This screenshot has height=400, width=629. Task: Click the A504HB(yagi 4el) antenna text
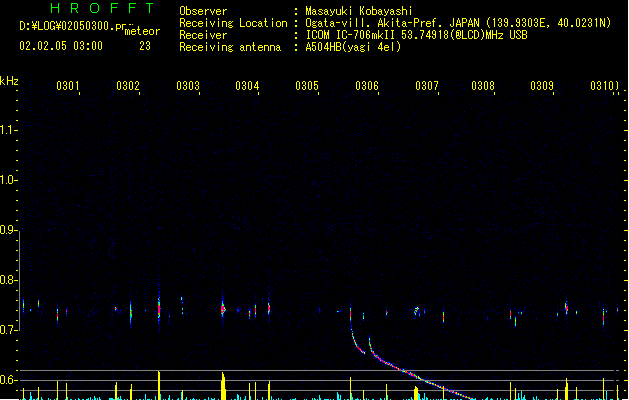tap(353, 47)
